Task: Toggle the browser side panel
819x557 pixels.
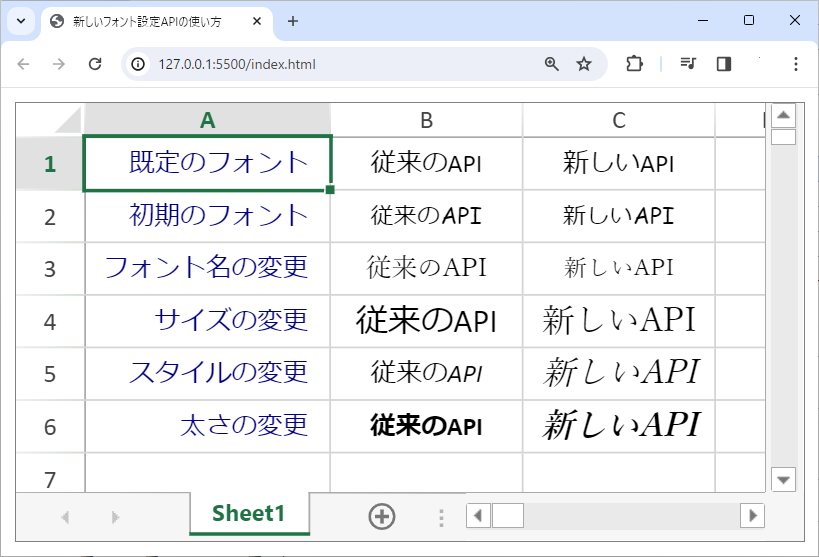Action: coord(724,64)
